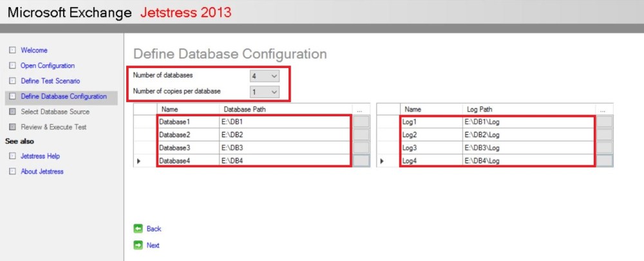The width and height of the screenshot is (644, 261).
Task: Click the green Back arrow icon
Action: [138, 229]
